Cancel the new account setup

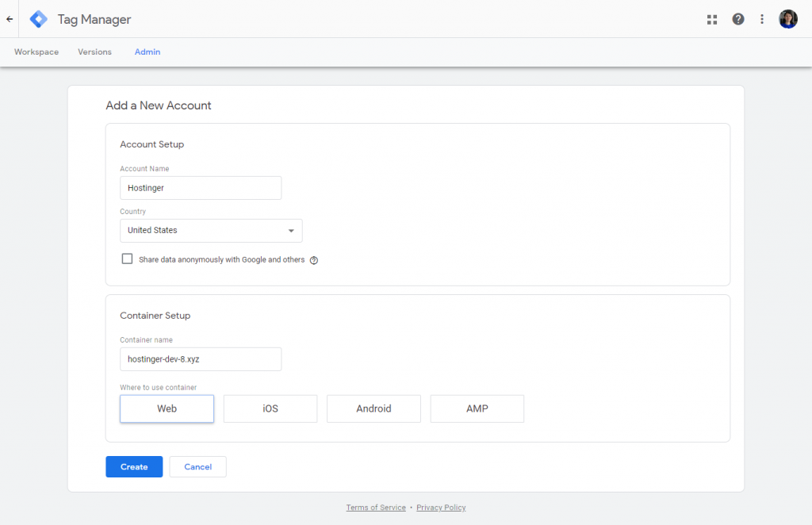tap(197, 466)
